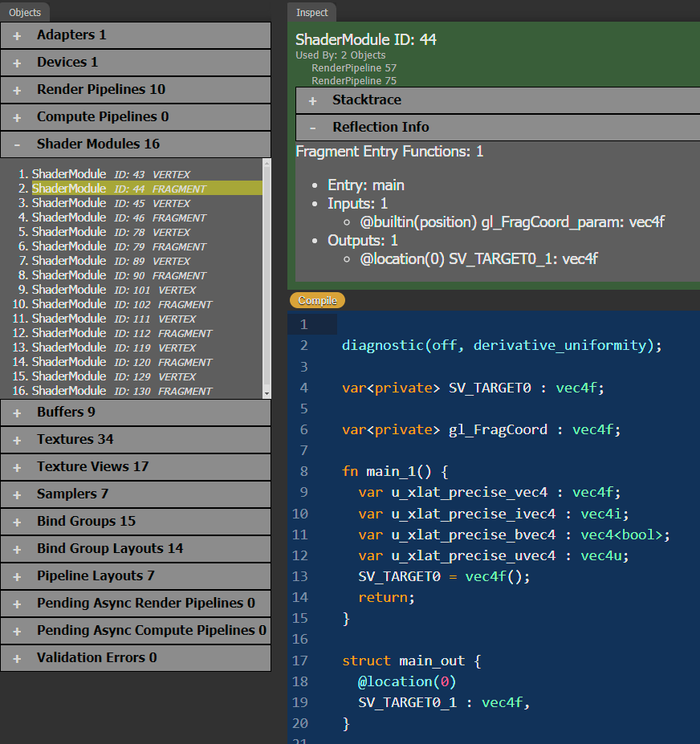Expand the Render Pipelines 10 section
This screenshot has height=744, width=700.
click(136, 89)
